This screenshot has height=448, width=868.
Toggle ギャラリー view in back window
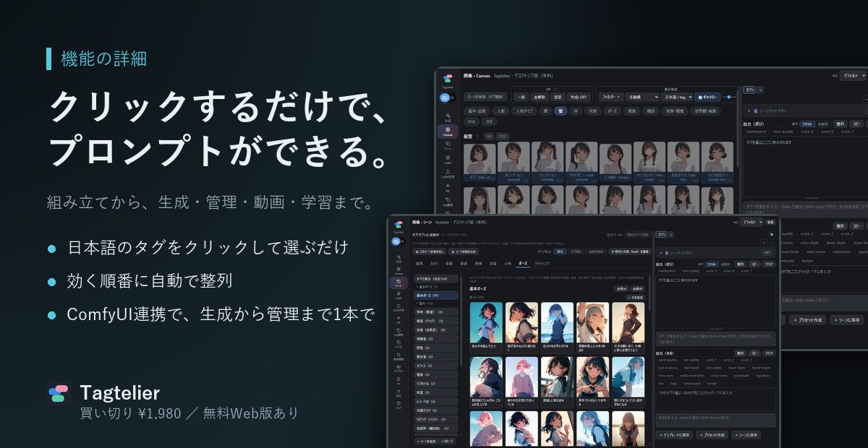(x=707, y=97)
